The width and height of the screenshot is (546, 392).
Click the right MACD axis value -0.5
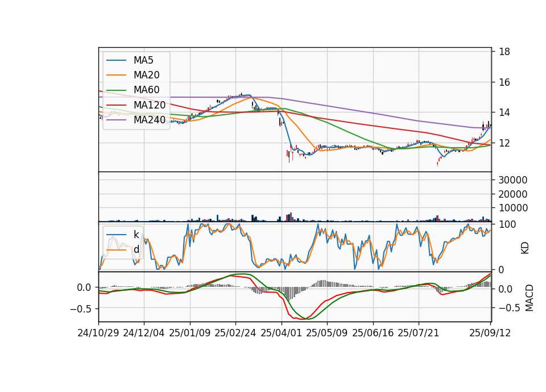(510, 308)
